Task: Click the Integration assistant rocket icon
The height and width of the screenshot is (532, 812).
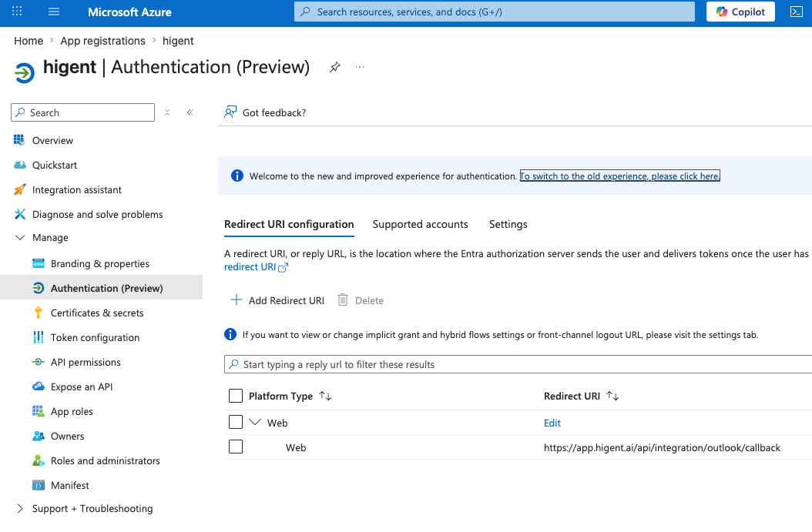Action: [x=20, y=189]
